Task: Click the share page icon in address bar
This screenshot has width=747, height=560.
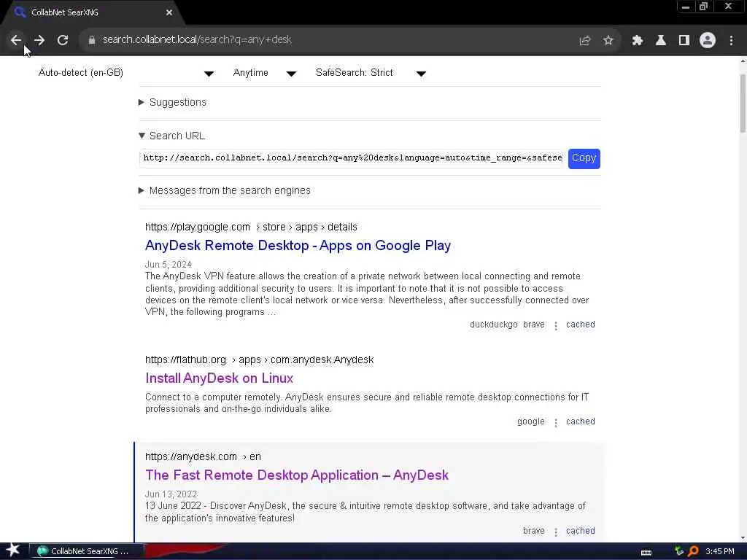Action: click(x=584, y=41)
